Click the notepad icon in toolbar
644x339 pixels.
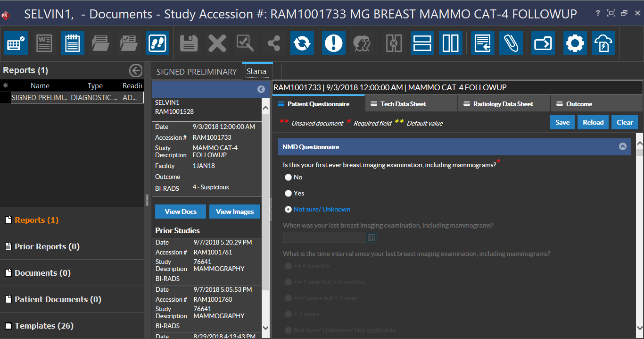click(73, 43)
